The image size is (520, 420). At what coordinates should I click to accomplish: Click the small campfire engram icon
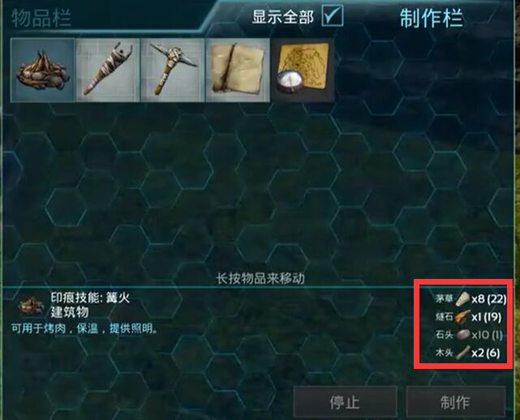pyautogui.click(x=31, y=306)
